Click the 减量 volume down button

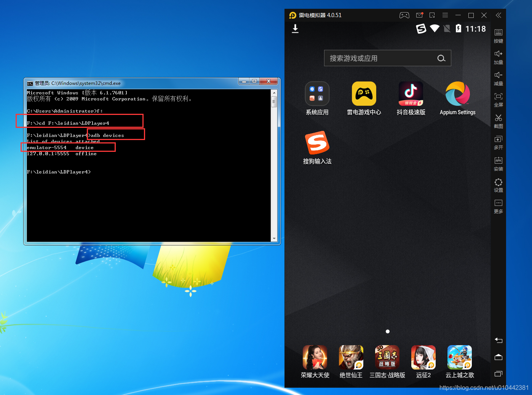click(498, 78)
